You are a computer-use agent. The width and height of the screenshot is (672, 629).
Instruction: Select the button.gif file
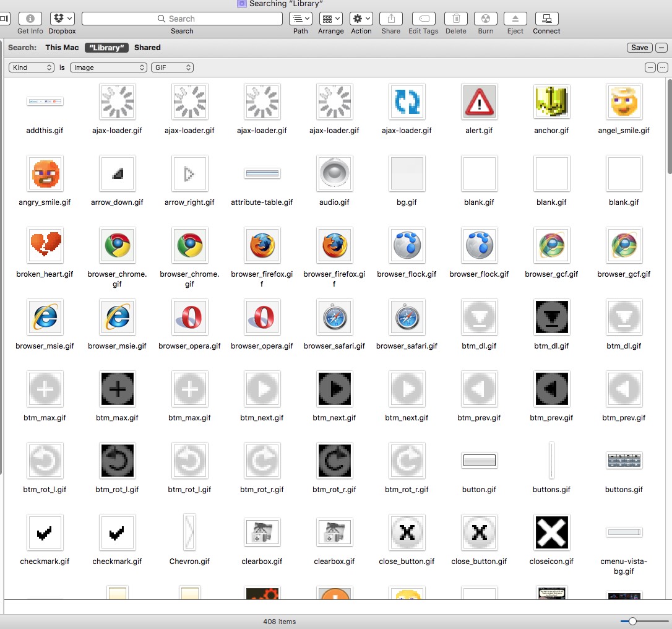point(479,461)
